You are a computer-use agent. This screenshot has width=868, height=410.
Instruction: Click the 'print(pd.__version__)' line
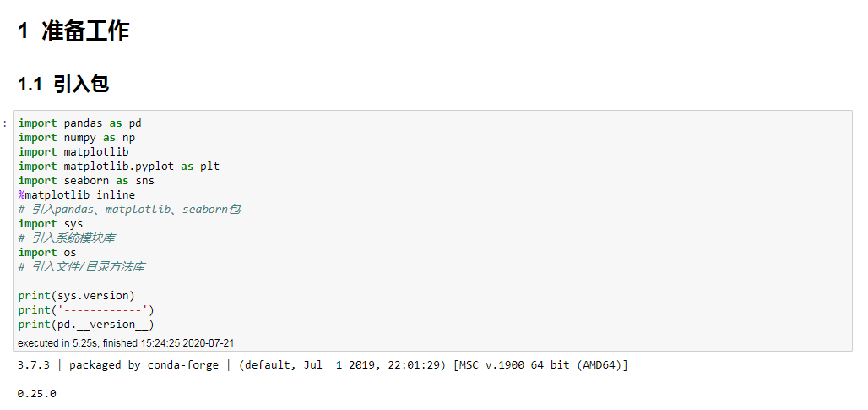click(x=86, y=324)
